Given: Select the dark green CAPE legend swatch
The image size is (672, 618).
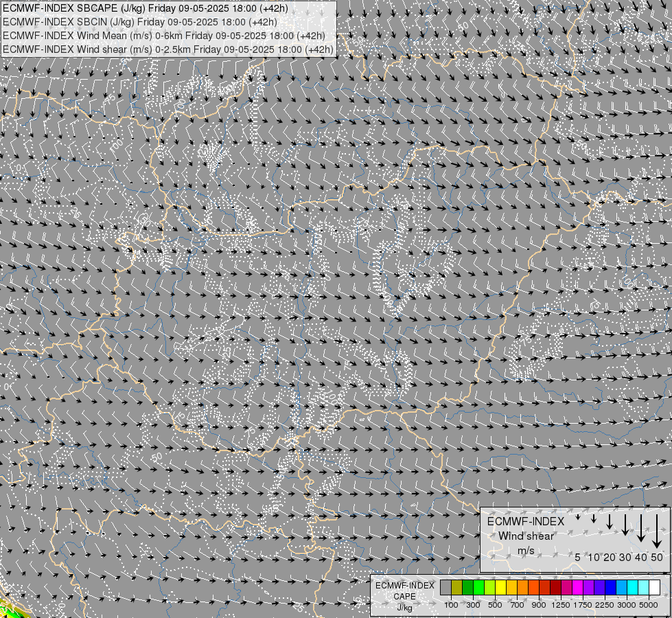Looking at the screenshot, I should pyautogui.click(x=468, y=587).
